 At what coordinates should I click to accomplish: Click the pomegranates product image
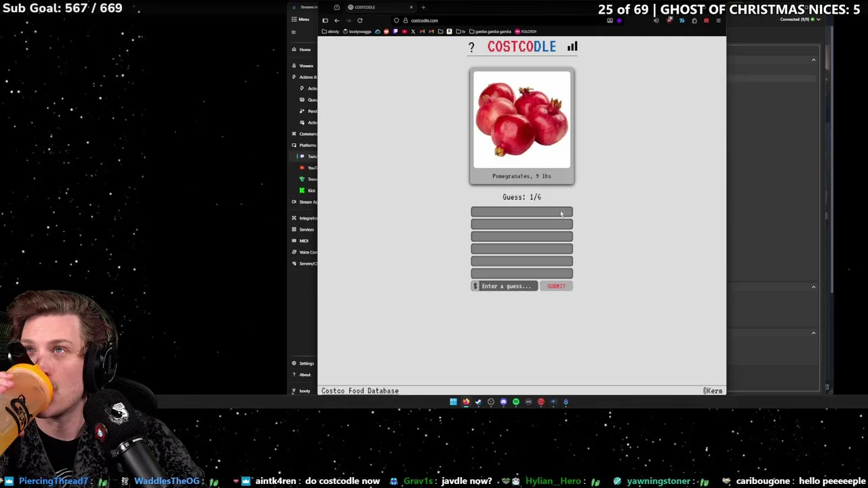coord(521,120)
